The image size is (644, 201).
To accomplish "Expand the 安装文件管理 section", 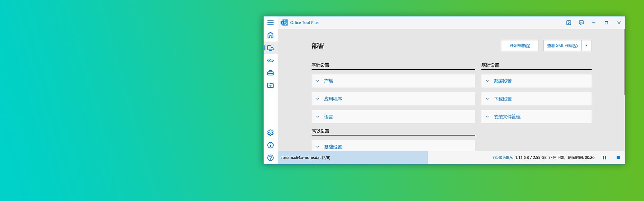I will 536,117.
